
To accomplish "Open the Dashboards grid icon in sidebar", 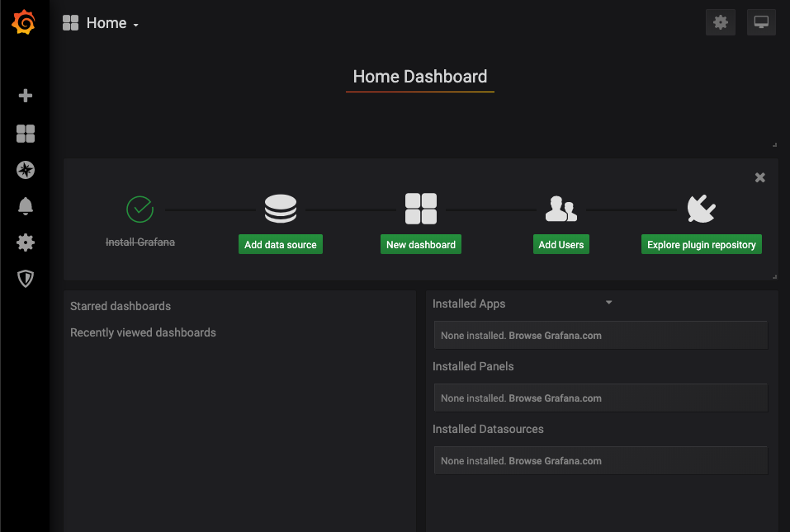I will point(26,134).
